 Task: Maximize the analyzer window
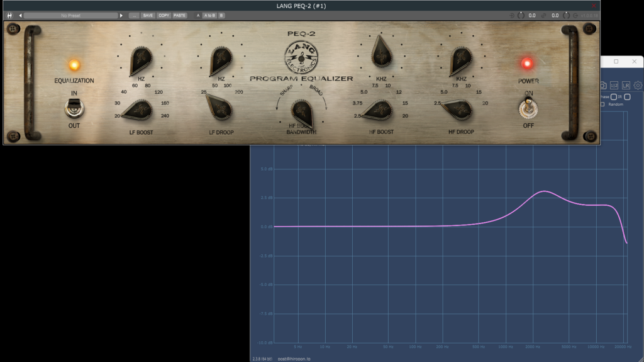click(x=616, y=61)
